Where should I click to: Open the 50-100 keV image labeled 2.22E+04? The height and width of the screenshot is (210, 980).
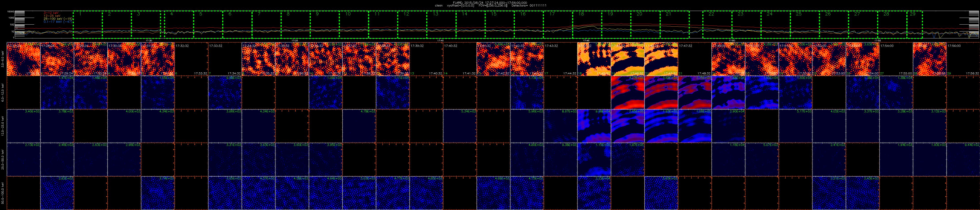tap(594, 193)
